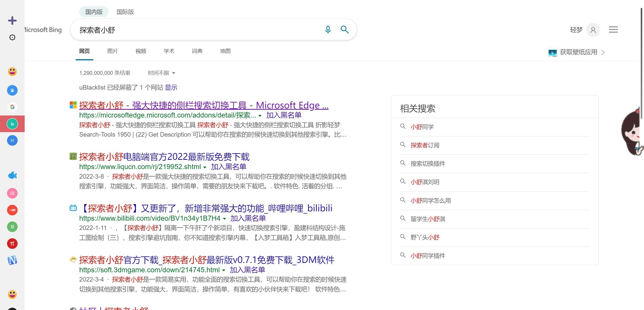Switch to pink Bilibili icon in sidebar
Screen dimensions: 644x310
pyautogui.click(x=12, y=193)
